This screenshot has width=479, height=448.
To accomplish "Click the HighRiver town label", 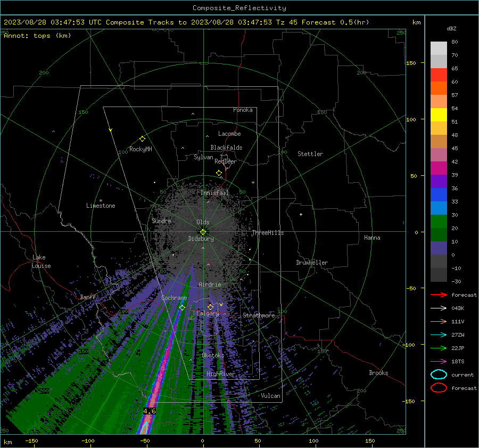I will pos(221,374).
